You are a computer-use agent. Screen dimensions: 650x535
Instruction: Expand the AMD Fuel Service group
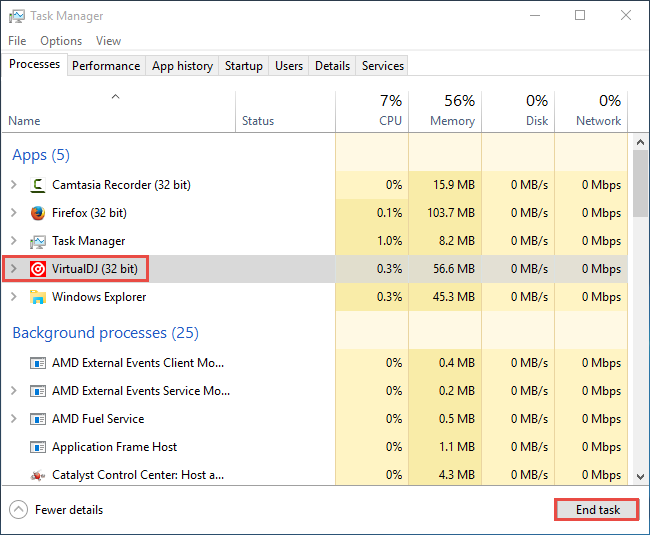coord(14,419)
